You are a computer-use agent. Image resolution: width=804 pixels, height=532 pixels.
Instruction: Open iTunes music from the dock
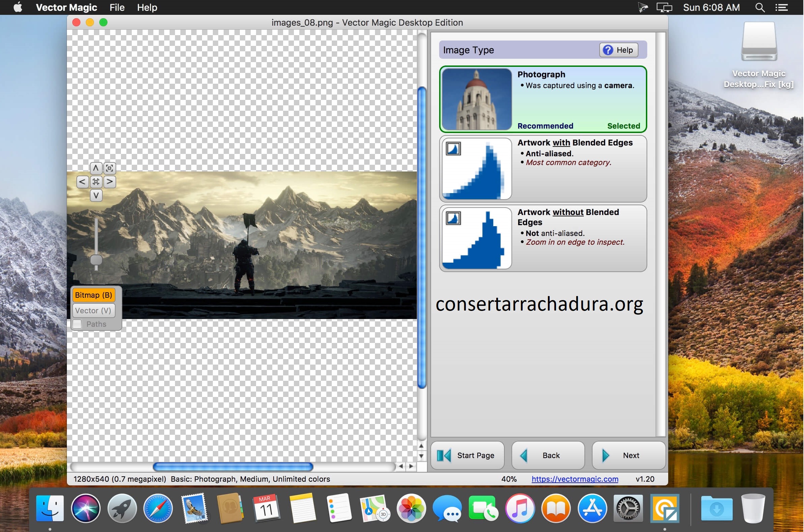520,508
